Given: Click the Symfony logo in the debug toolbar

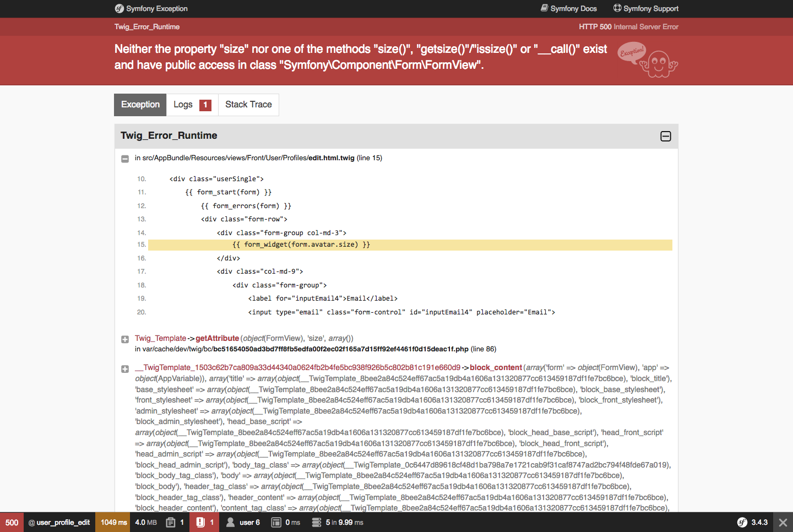Looking at the screenshot, I should tap(743, 522).
